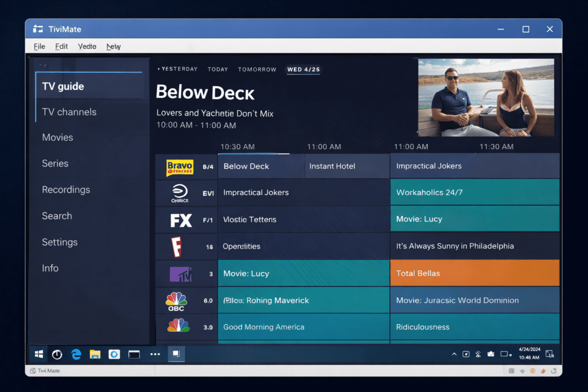Click the taskbar clock showing 10:46 AM
The width and height of the screenshot is (588, 392).
pyautogui.click(x=529, y=354)
